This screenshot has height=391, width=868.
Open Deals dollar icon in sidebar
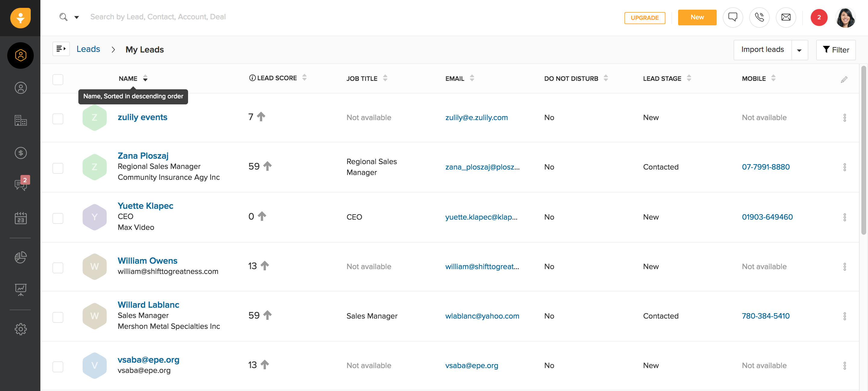[x=20, y=153]
